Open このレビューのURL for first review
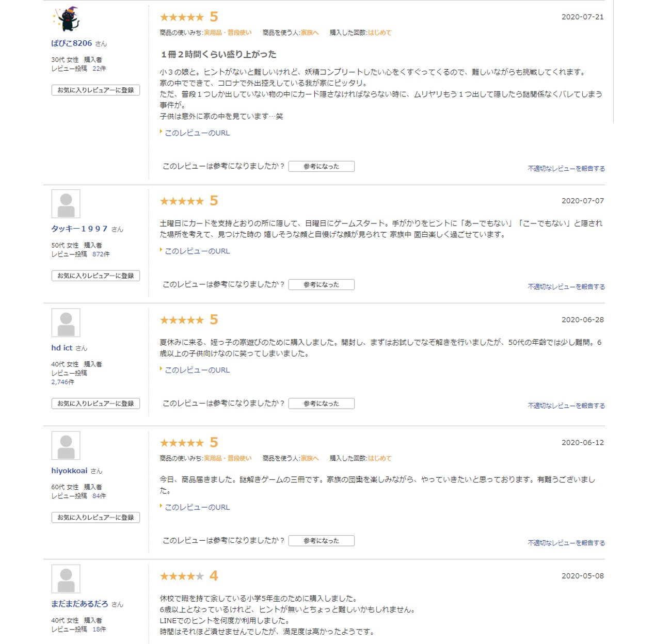654x644 pixels. (x=197, y=133)
